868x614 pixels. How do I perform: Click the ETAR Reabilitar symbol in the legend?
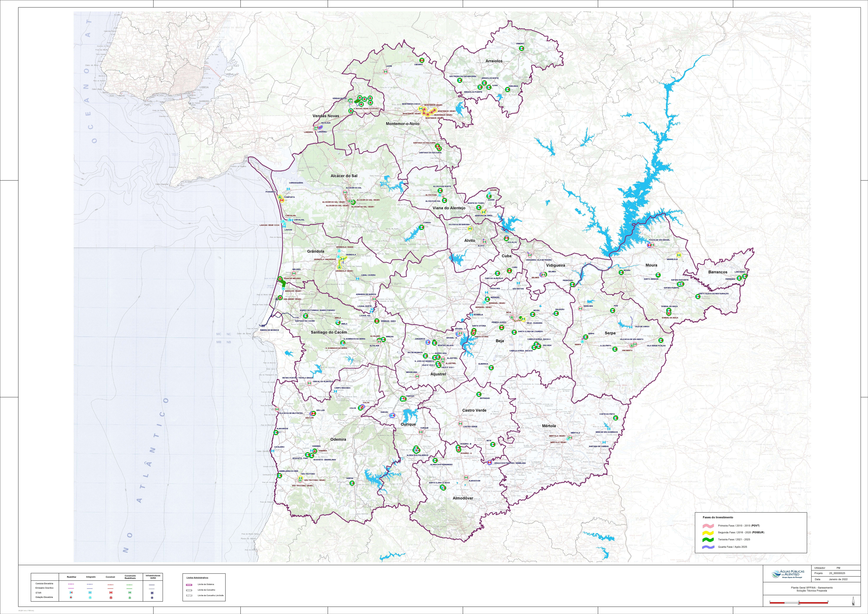pyautogui.click(x=71, y=592)
